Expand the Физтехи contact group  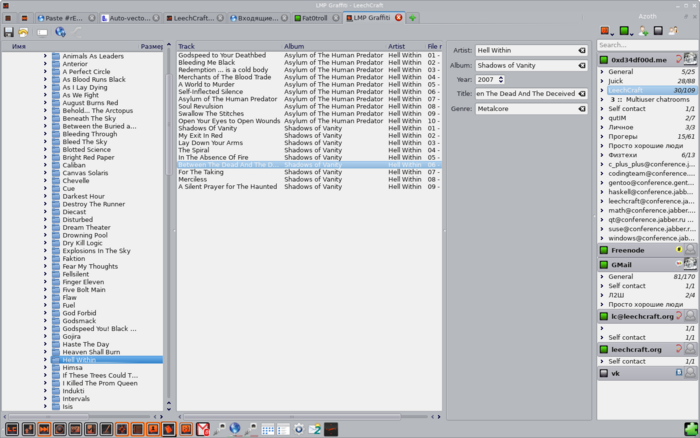click(x=602, y=155)
